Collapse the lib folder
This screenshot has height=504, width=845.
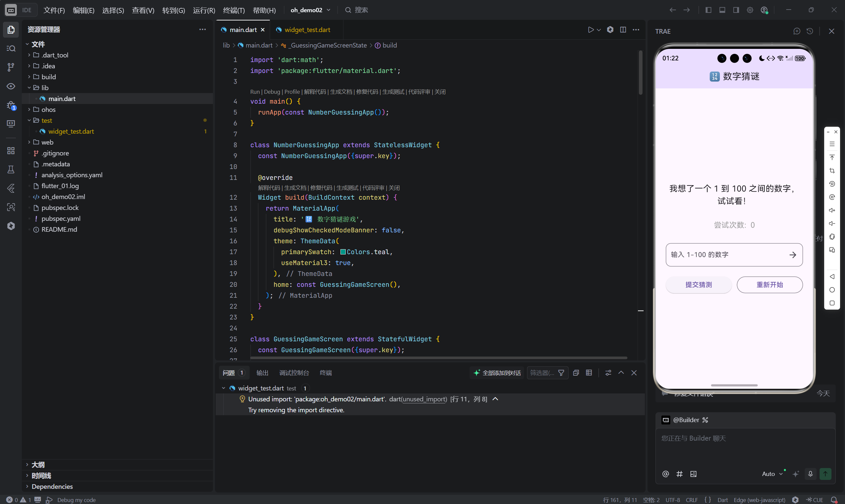click(45, 87)
